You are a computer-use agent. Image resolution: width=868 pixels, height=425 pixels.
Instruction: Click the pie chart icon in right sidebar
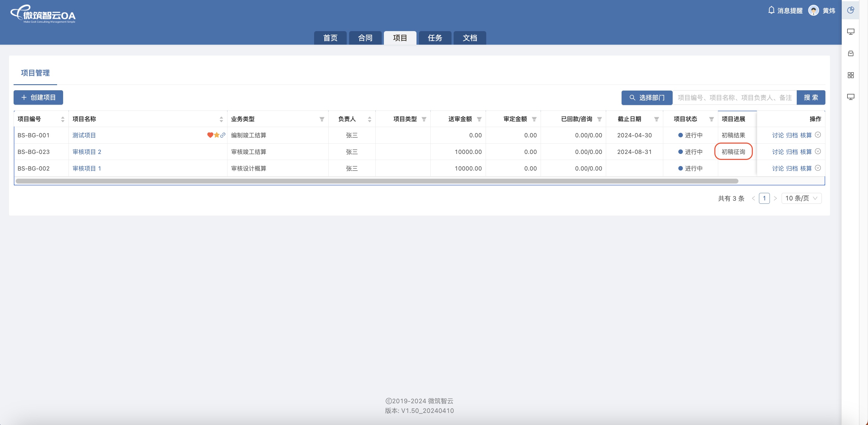[x=850, y=10]
